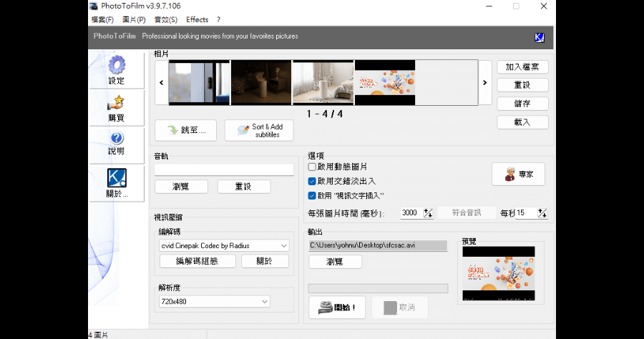Click the "1 - 4 / 4" page counter
The width and height of the screenshot is (644, 339).
[324, 114]
